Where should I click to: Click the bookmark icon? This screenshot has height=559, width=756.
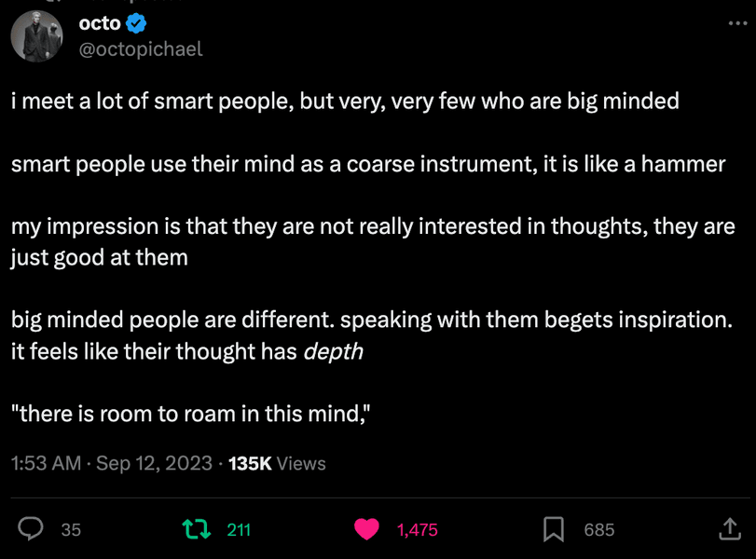pyautogui.click(x=554, y=529)
